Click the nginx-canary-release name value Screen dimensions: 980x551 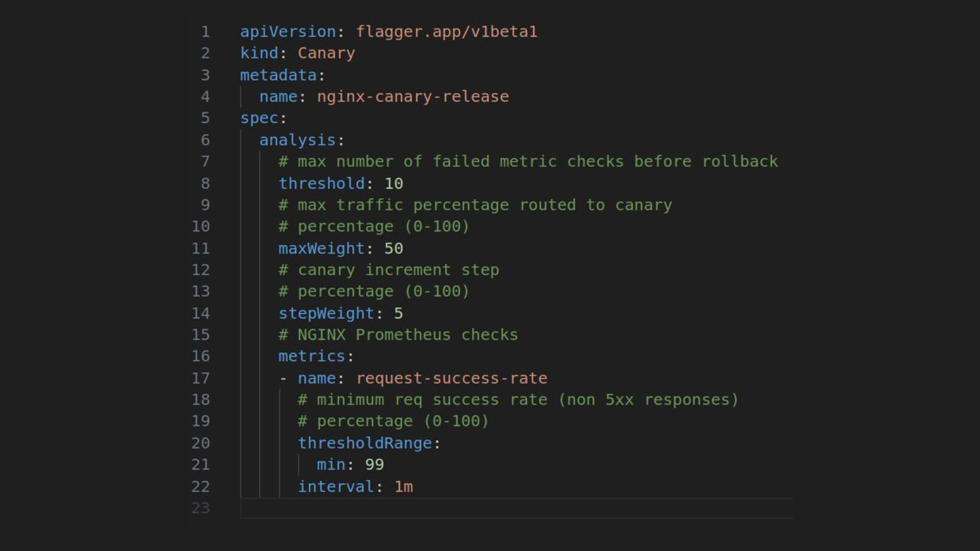tap(412, 97)
